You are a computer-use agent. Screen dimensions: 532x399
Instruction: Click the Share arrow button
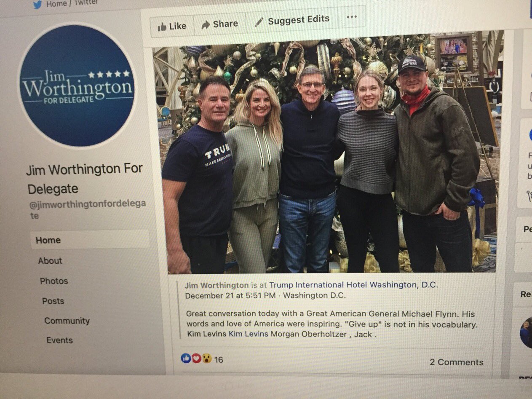(219, 24)
